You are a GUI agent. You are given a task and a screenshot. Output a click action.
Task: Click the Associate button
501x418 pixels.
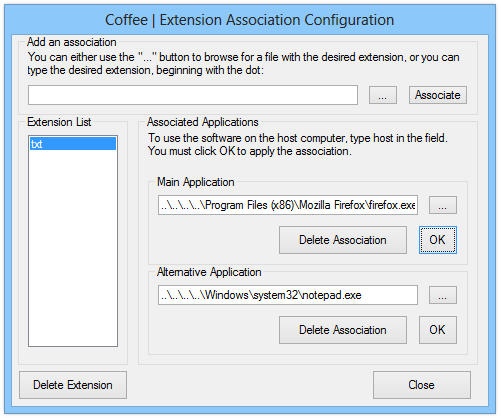438,95
